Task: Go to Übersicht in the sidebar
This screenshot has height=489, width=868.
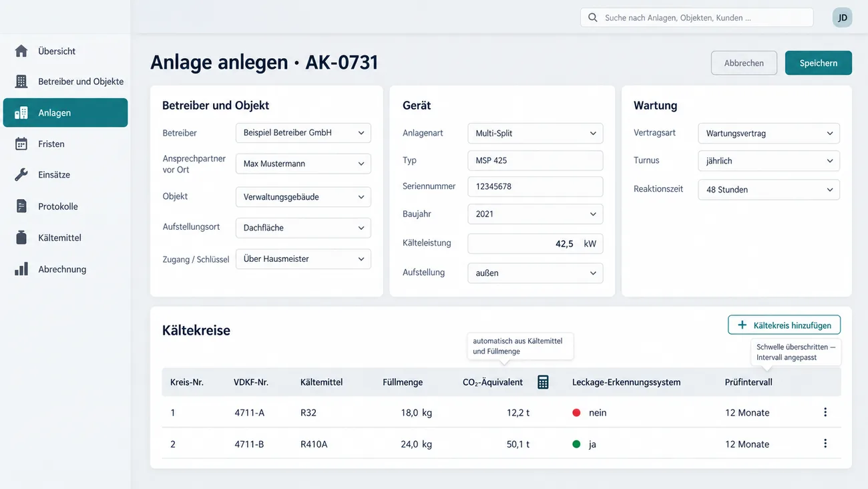Action: pos(65,51)
